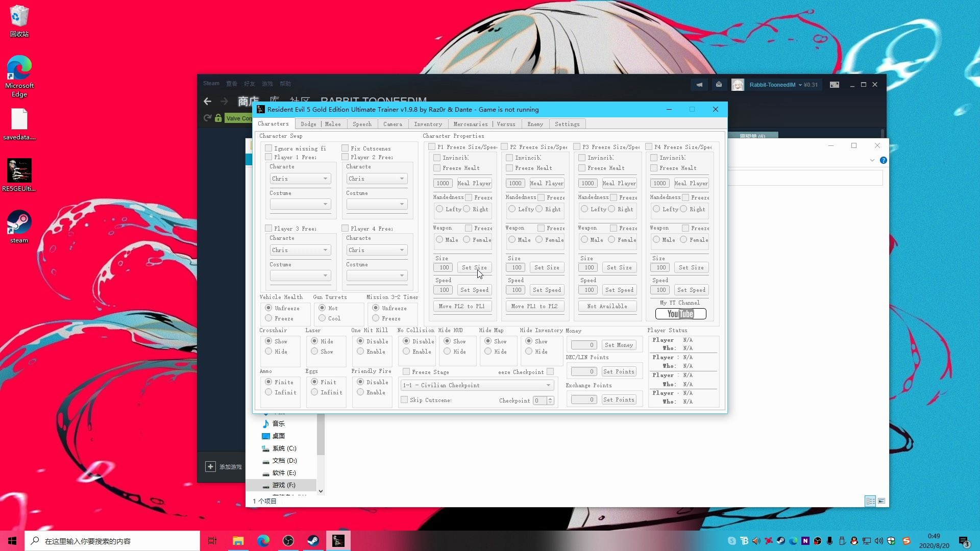Open Player 1 Costume dropdown

(x=300, y=204)
